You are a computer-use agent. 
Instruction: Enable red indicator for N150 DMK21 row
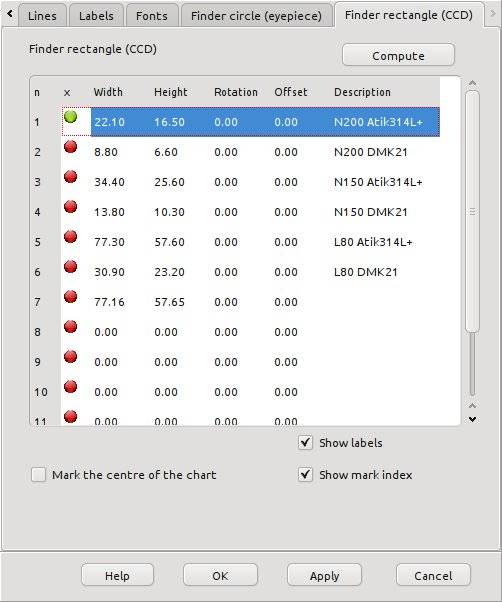[71, 207]
